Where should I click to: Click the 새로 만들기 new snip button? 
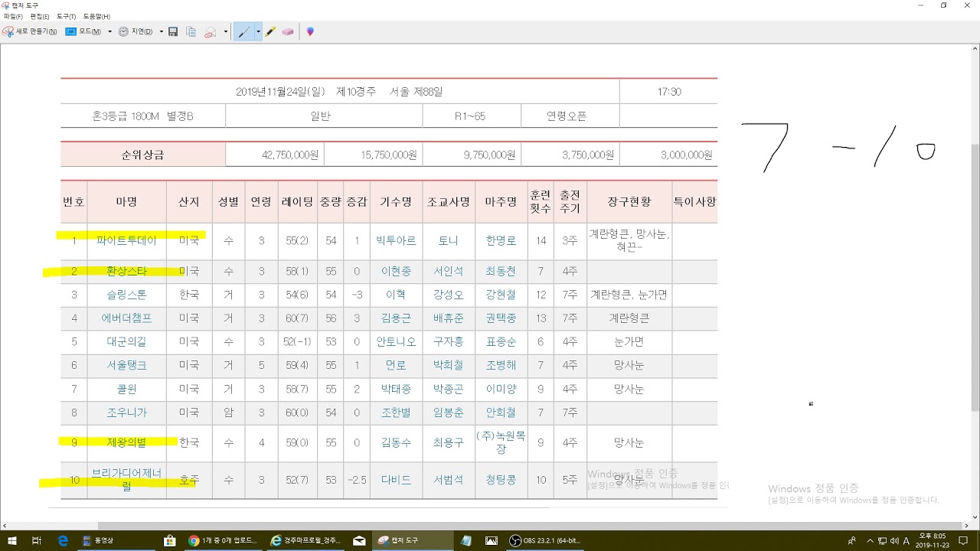[30, 32]
